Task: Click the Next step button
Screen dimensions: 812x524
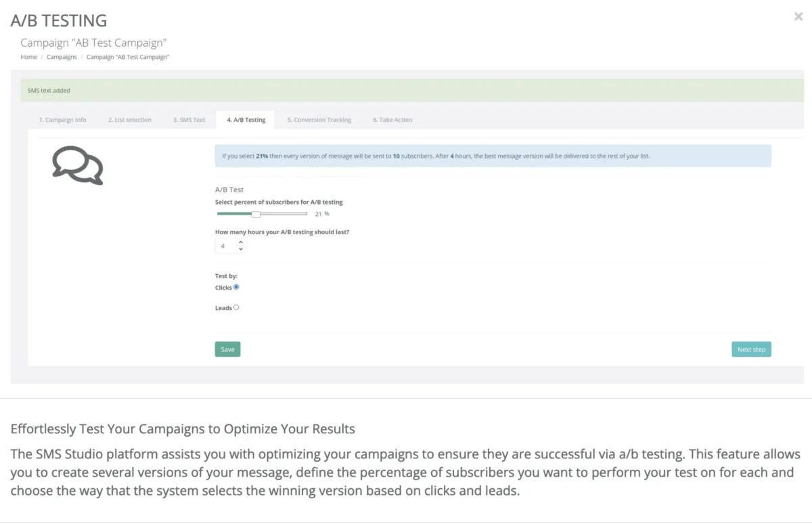Action: pyautogui.click(x=751, y=349)
